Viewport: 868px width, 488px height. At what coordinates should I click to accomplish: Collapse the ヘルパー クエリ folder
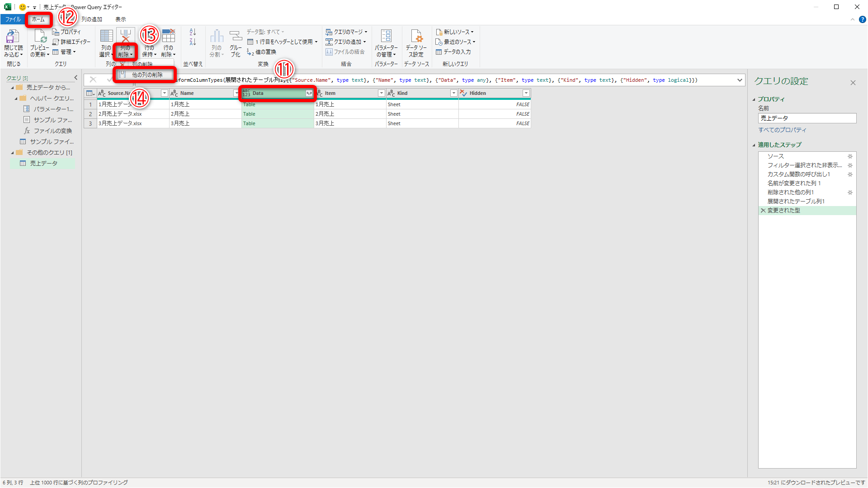click(x=16, y=98)
